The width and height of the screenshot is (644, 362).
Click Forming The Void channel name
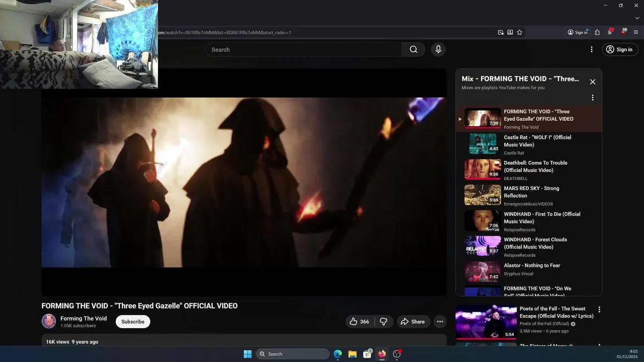tap(84, 318)
